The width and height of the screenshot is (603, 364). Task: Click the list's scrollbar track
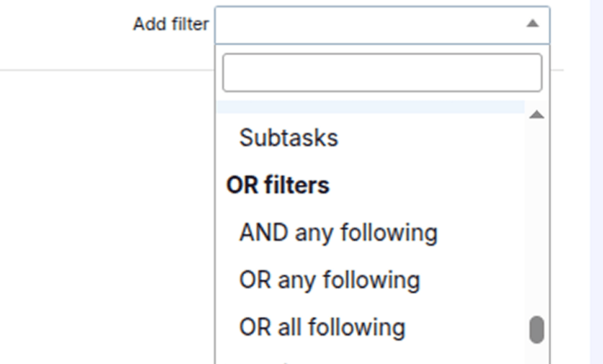pyautogui.click(x=537, y=226)
